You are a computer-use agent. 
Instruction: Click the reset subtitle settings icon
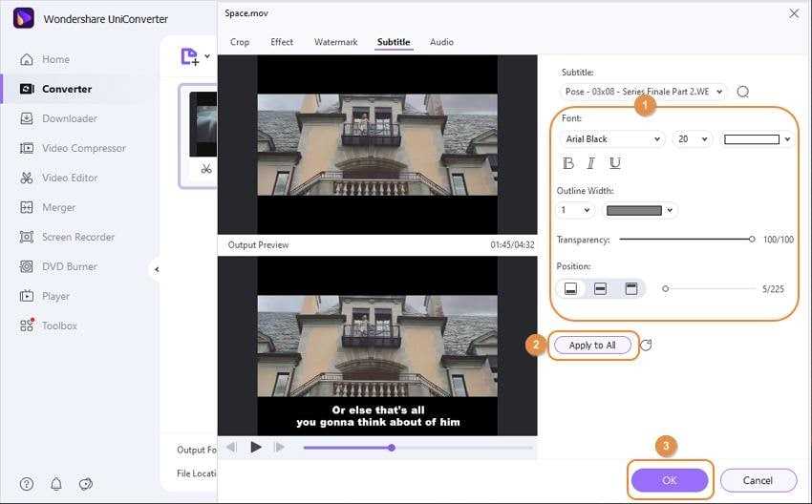(646, 346)
